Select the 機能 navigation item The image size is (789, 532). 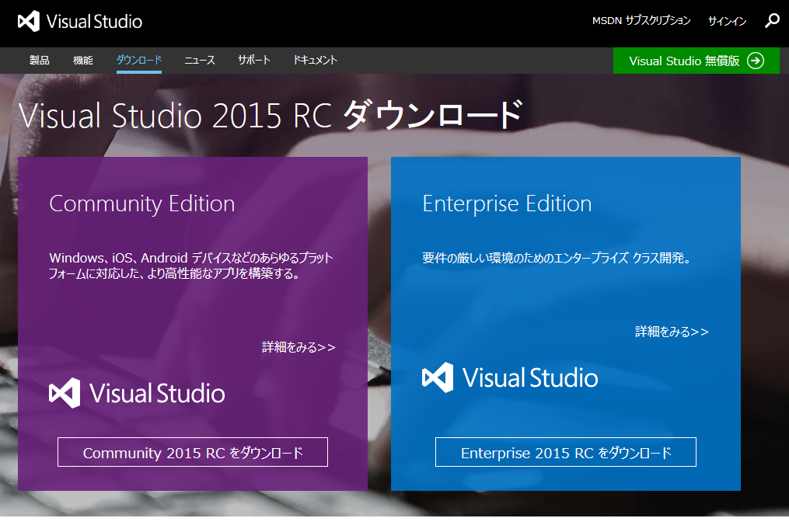[85, 60]
